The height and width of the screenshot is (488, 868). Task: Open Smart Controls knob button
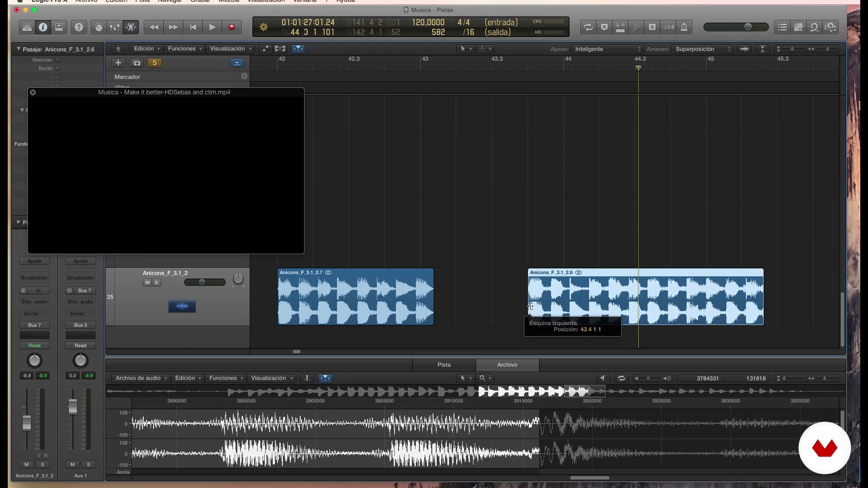coord(99,28)
